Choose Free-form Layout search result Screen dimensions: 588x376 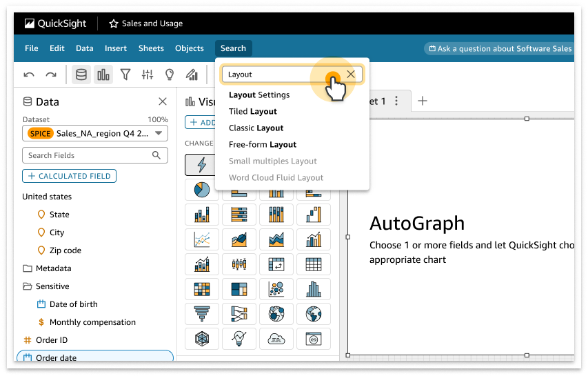point(263,144)
